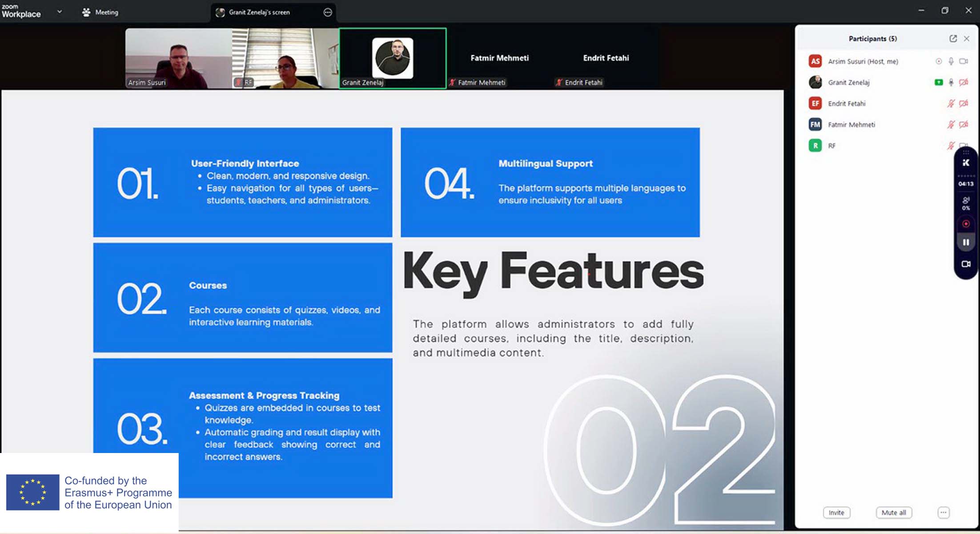Screen dimensions: 980x534
Task: Select Fatmir Mehmeti's video tile
Action: tap(499, 58)
